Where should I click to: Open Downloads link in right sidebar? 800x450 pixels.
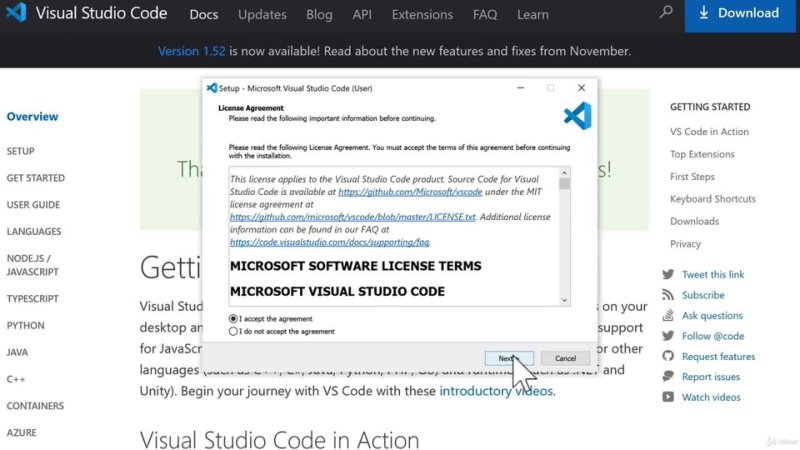tap(694, 221)
